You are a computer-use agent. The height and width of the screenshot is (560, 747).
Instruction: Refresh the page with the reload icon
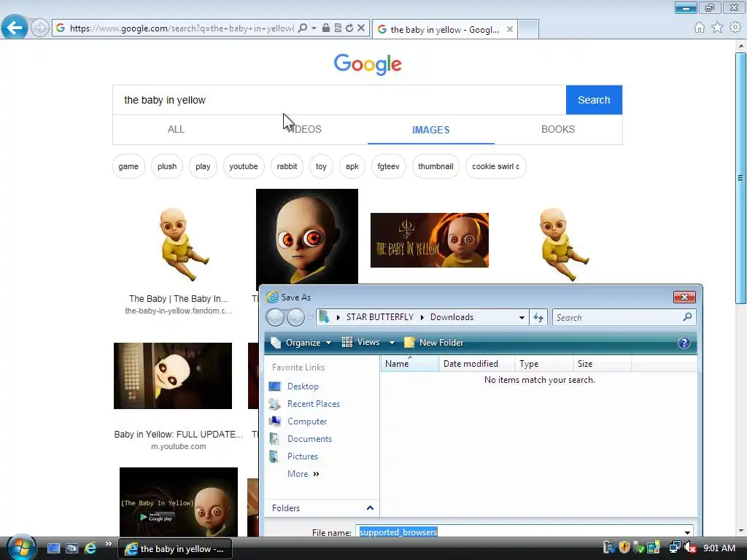[x=349, y=28]
